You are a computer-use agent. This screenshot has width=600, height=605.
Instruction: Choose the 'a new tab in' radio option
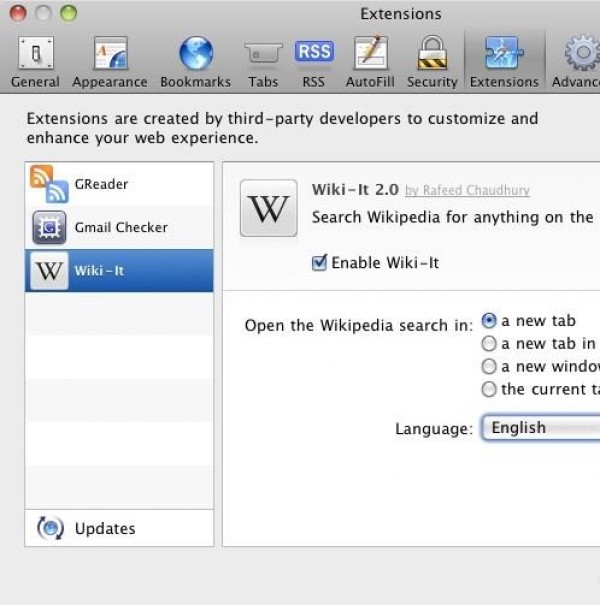click(488, 343)
